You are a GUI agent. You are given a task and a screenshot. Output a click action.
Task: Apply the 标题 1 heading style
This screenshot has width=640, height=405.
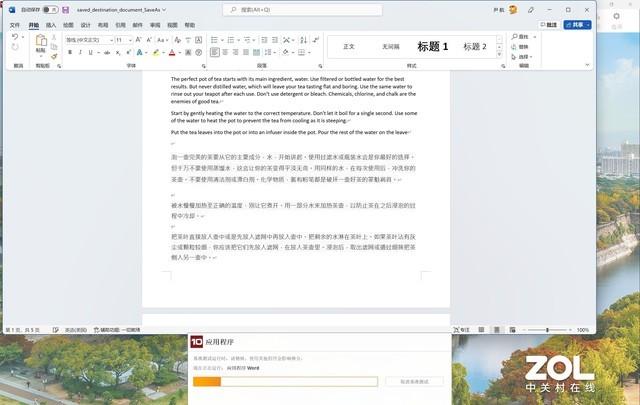(433, 47)
